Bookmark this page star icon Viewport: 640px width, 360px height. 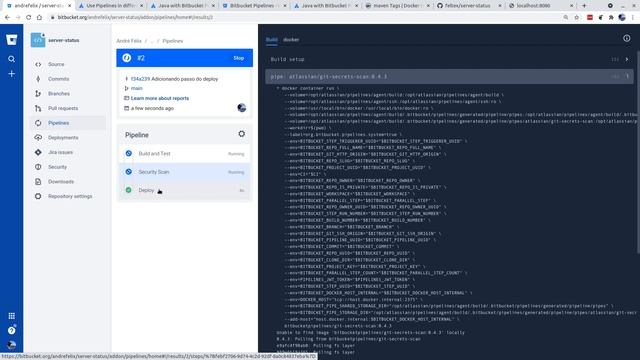[x=577, y=18]
